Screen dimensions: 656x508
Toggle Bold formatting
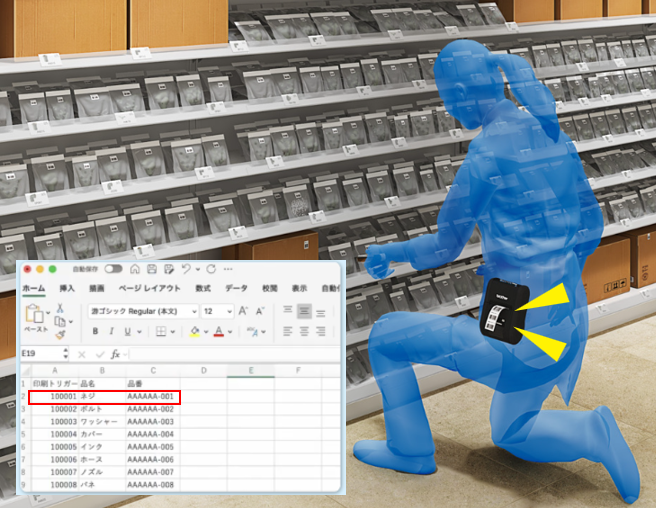click(x=95, y=331)
